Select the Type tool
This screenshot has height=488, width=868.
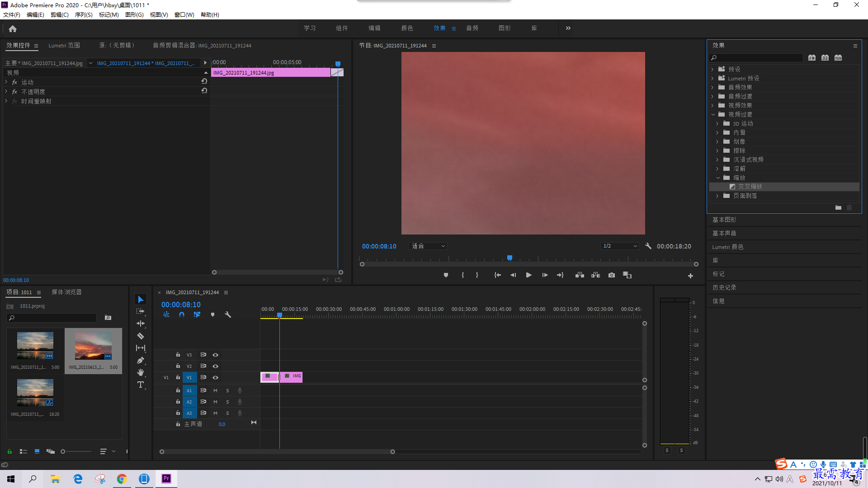[x=141, y=385]
